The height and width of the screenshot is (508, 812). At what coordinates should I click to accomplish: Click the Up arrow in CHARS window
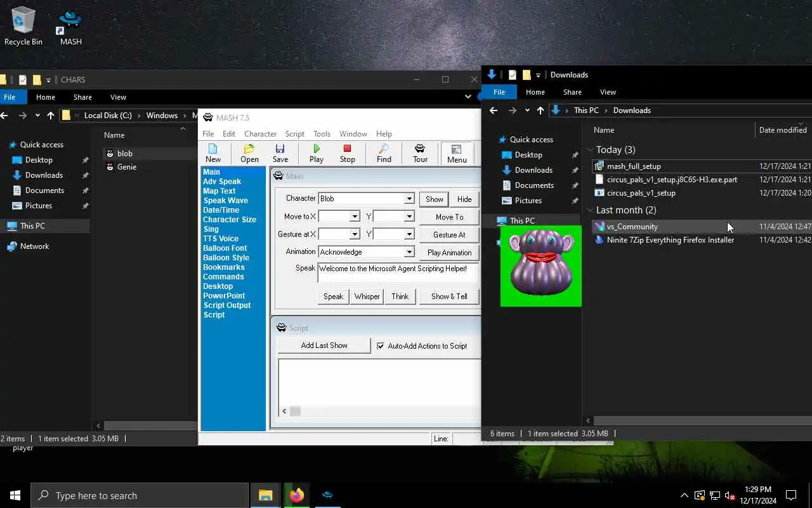[x=51, y=116]
